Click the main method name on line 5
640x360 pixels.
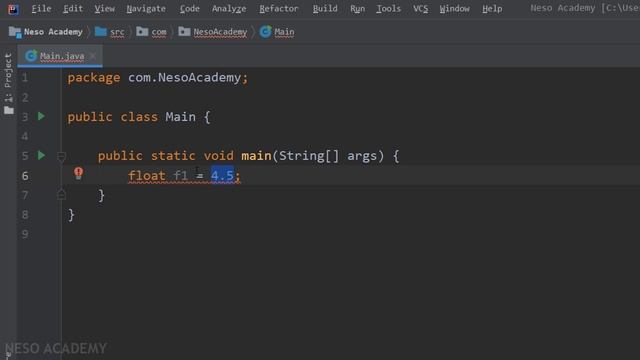256,156
